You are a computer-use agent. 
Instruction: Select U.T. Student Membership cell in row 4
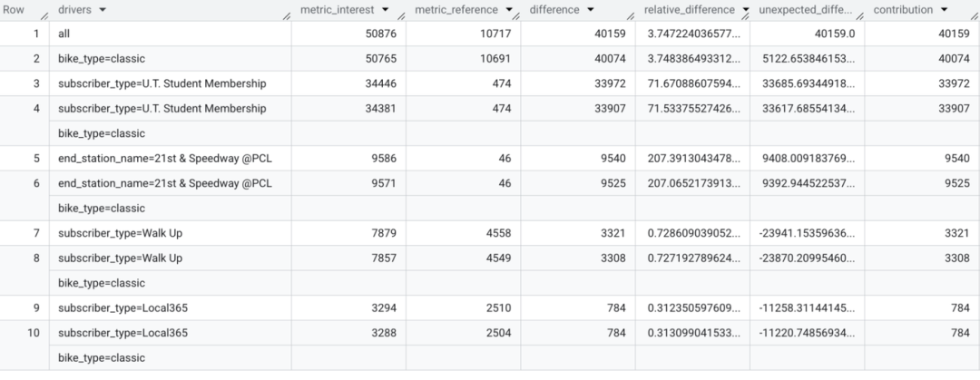tap(170, 109)
